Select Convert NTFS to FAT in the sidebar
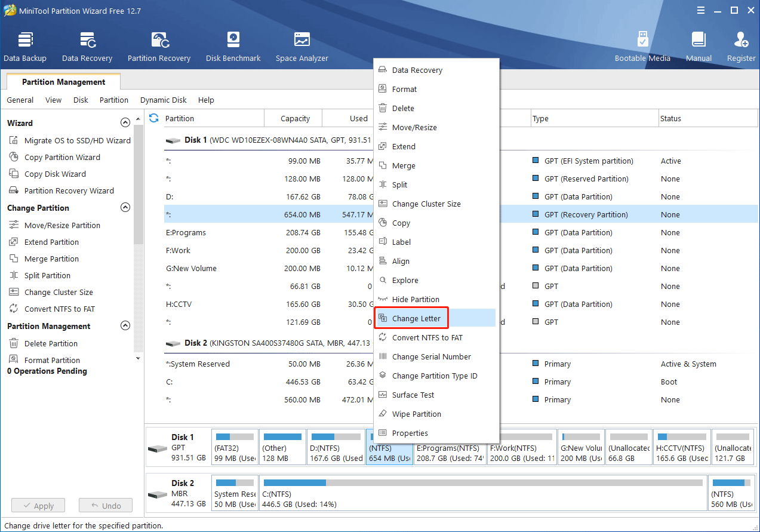This screenshot has height=532, width=760. coord(51,309)
